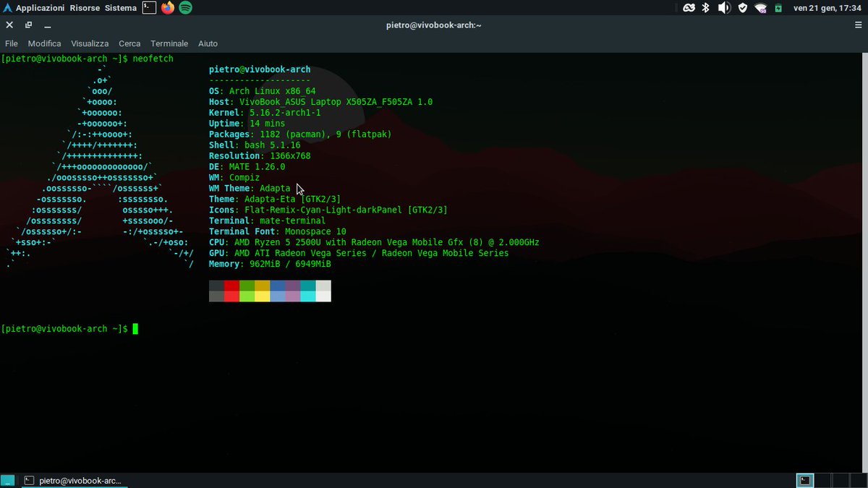The height and width of the screenshot is (488, 868).
Task: Click the green cursor at the last prompt
Action: pyautogui.click(x=135, y=329)
